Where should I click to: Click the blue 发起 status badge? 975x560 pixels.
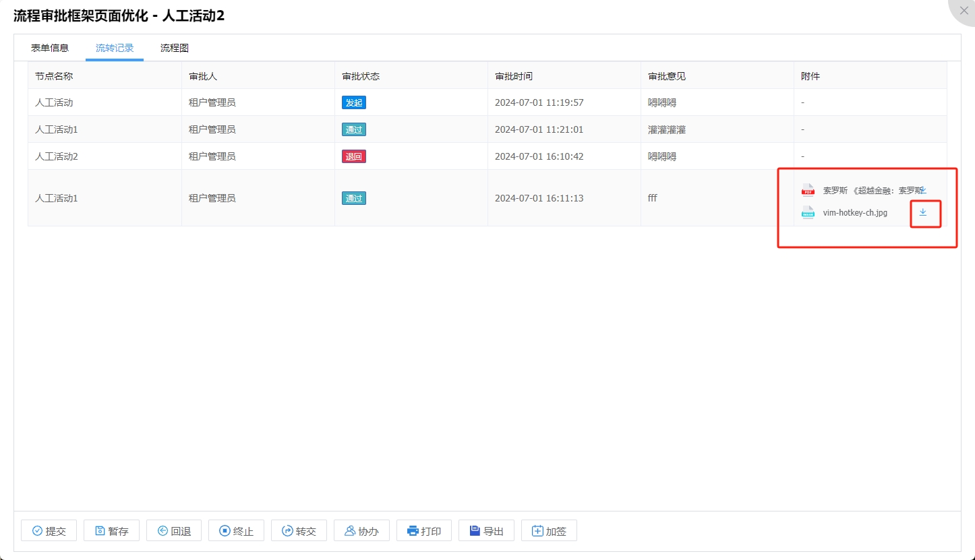coord(354,103)
